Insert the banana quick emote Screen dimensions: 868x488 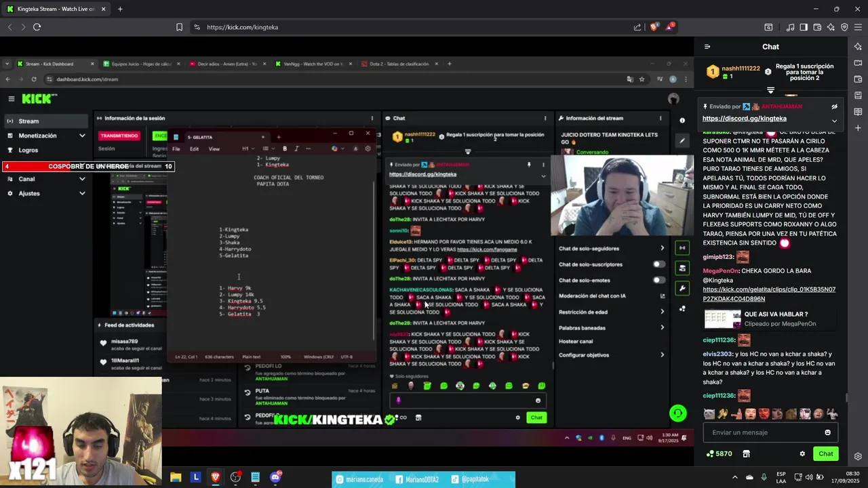[723, 414]
